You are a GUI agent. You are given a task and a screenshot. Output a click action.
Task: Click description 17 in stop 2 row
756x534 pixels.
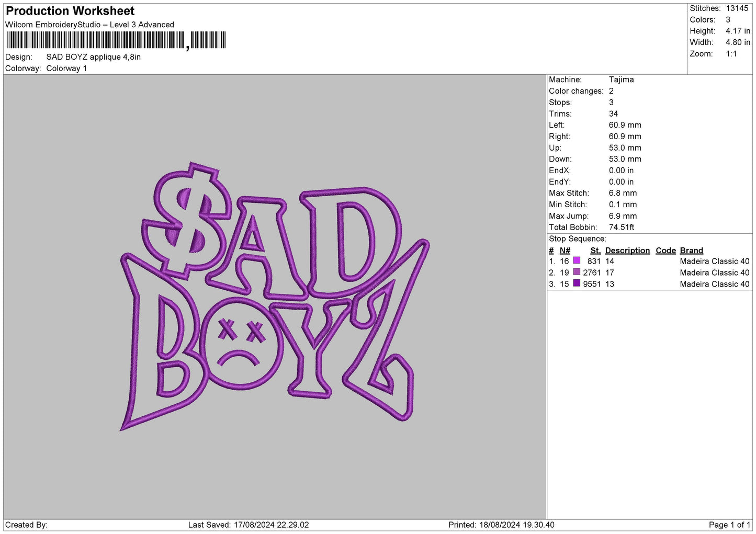(610, 273)
